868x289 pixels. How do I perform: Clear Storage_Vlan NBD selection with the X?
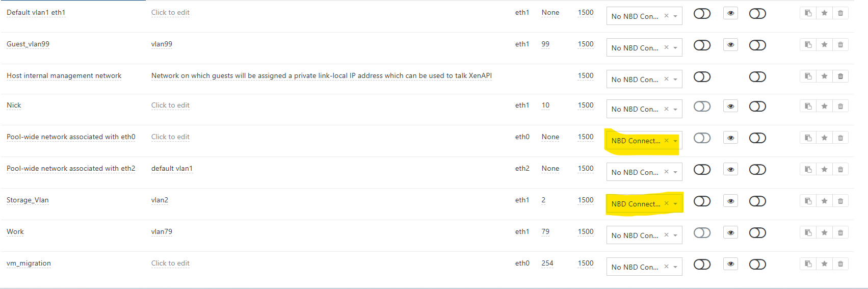tap(666, 203)
